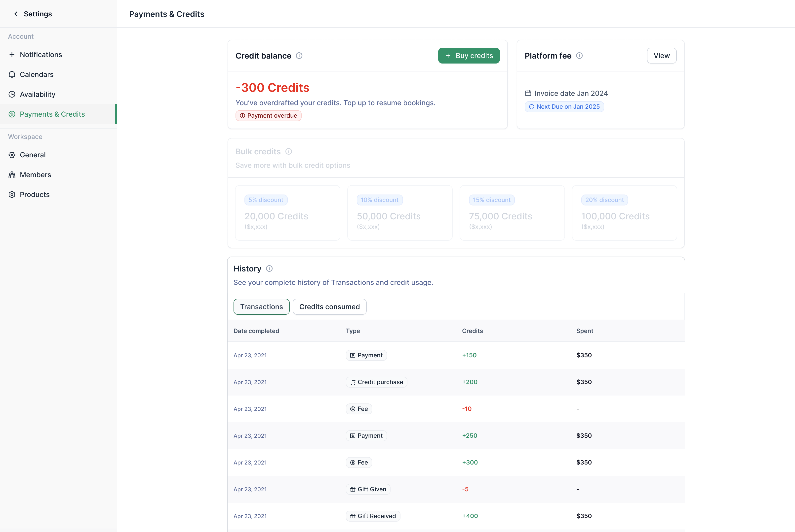The image size is (795, 532).
Task: Choose the 20,000 Credits bulk option card
Action: click(x=287, y=213)
